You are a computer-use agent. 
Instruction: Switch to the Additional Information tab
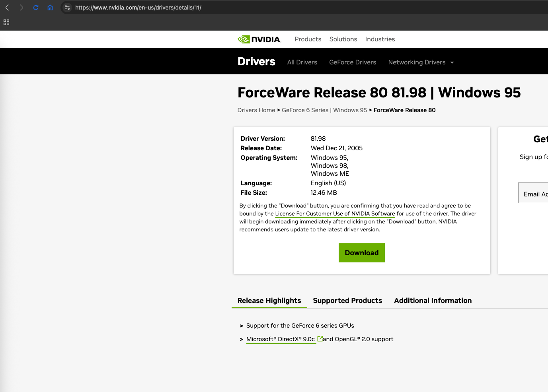433,301
